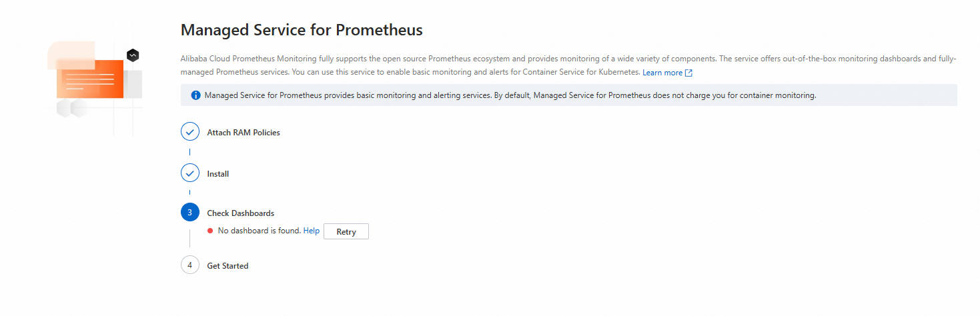Screen dimensions: 980x316
Task: Click the Attach RAM Policies checkmark icon
Action: [190, 132]
